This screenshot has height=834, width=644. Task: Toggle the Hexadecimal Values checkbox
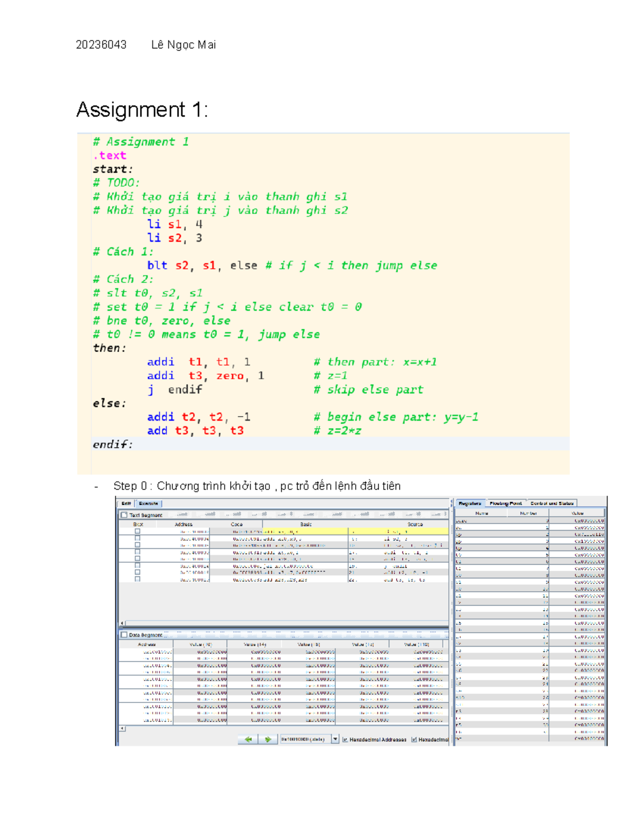414,739
